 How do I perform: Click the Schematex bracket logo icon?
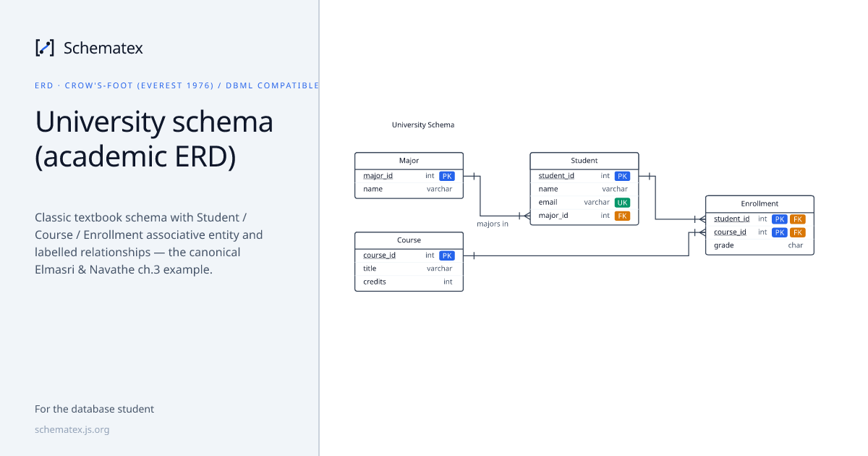(x=45, y=48)
